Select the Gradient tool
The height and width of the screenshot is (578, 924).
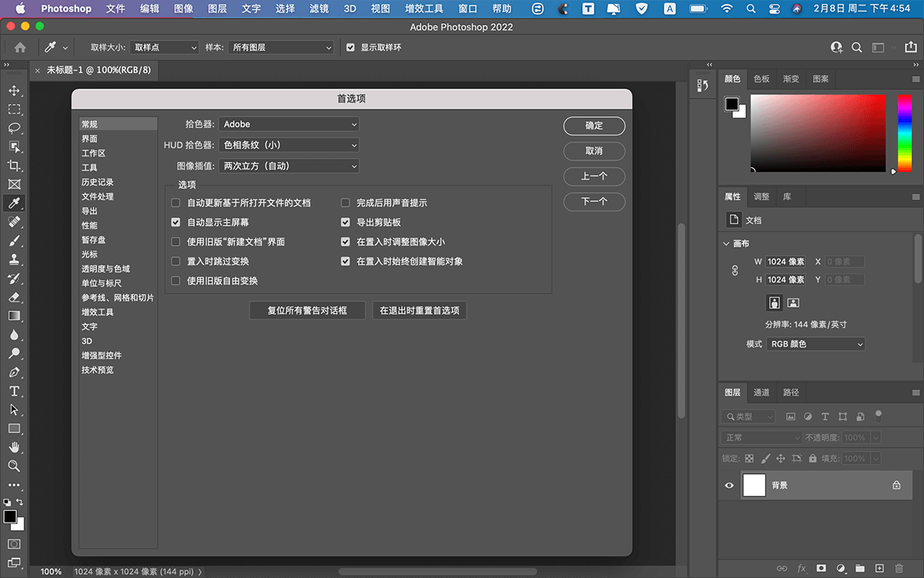coord(14,316)
